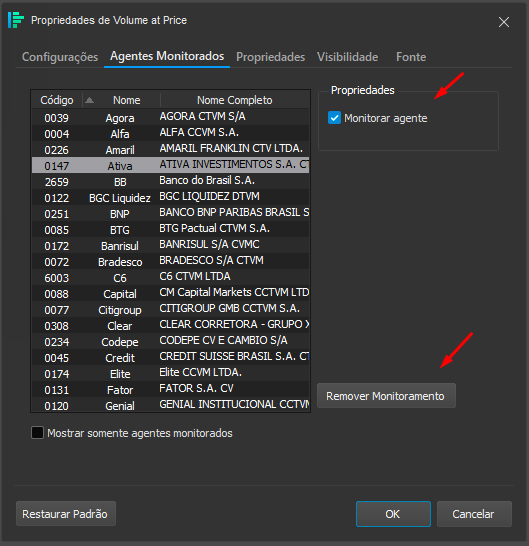Click the BGC Liquidez name cell
The height and width of the screenshot is (546, 529).
(120, 198)
